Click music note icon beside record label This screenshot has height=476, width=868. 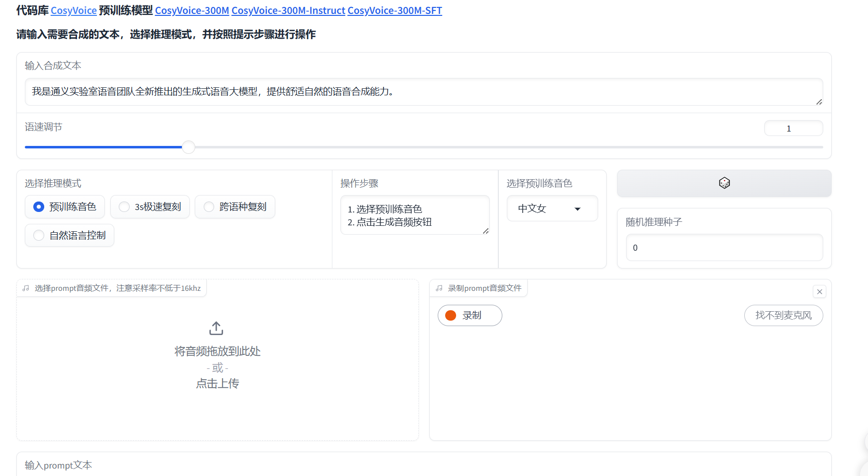(439, 288)
